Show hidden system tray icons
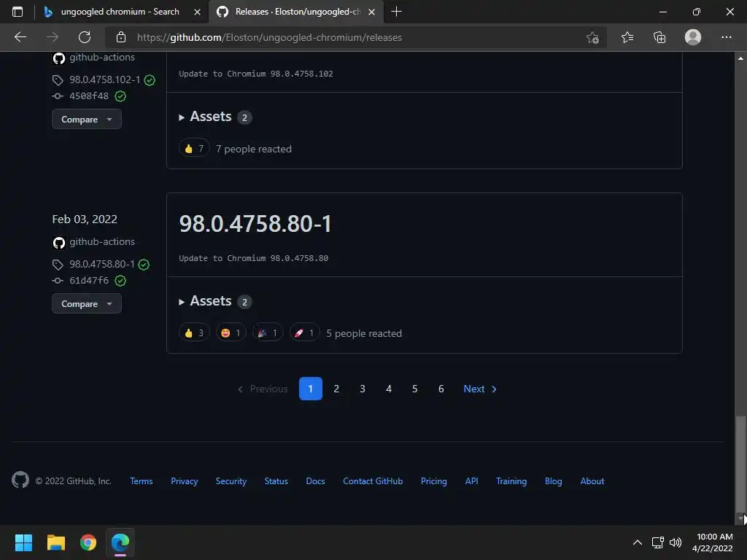The width and height of the screenshot is (747, 560). [x=638, y=542]
